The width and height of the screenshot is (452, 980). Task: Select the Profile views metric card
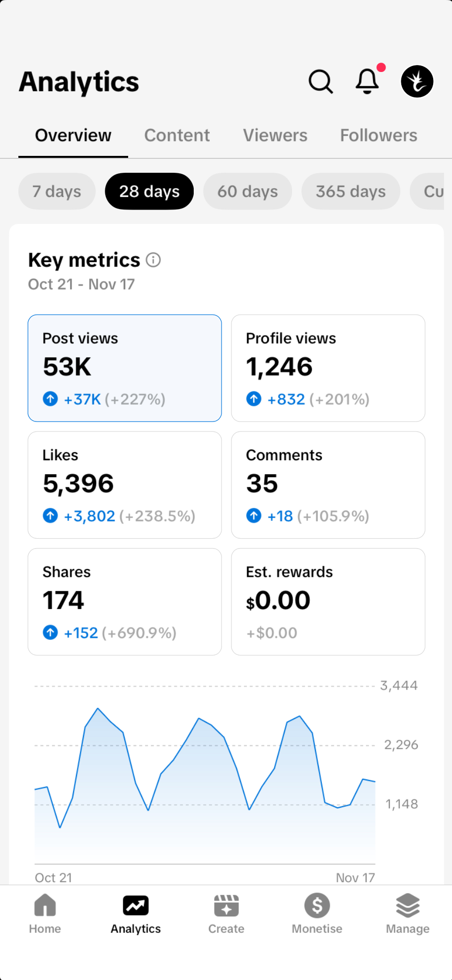(328, 368)
